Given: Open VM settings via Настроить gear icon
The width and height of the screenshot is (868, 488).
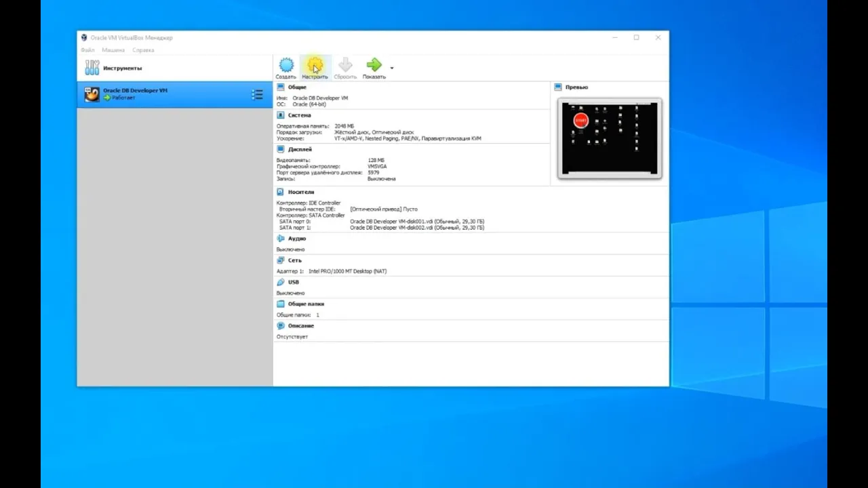Looking at the screenshot, I should tap(315, 65).
